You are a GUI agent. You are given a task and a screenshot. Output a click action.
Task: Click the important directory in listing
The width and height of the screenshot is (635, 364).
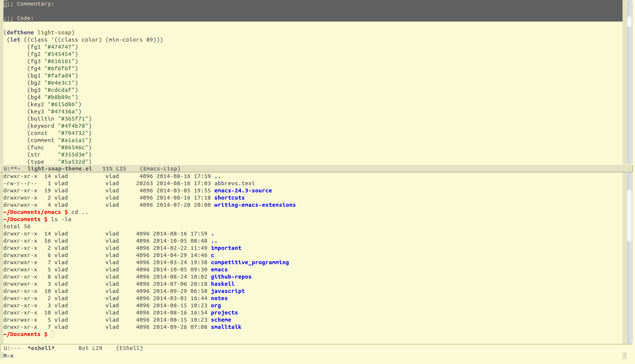(x=226, y=248)
